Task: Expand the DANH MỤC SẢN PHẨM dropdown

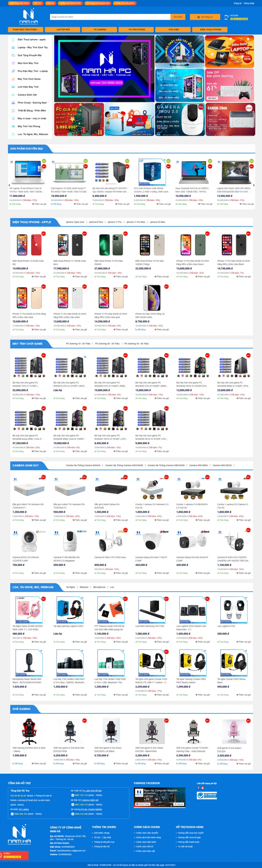Action: 26,30
